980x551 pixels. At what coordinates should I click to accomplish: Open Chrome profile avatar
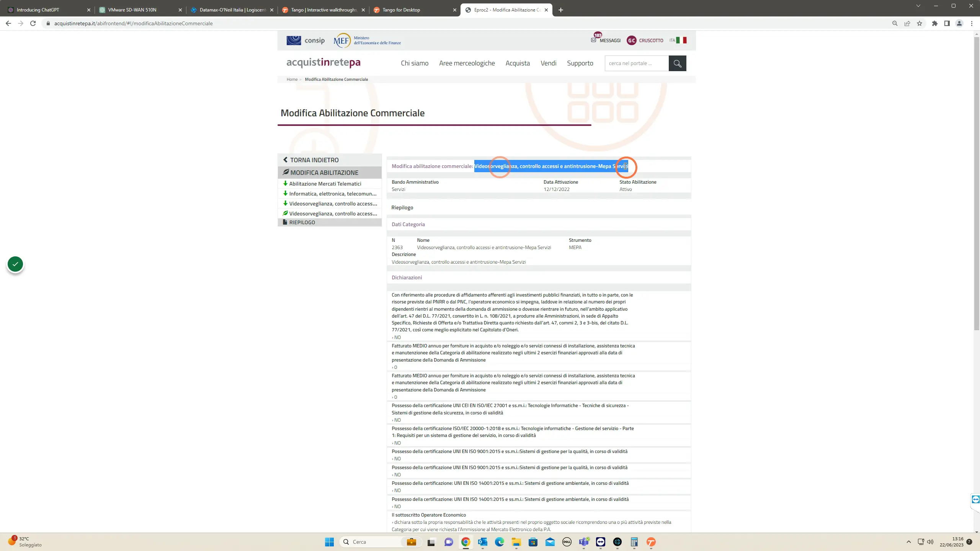click(x=959, y=23)
